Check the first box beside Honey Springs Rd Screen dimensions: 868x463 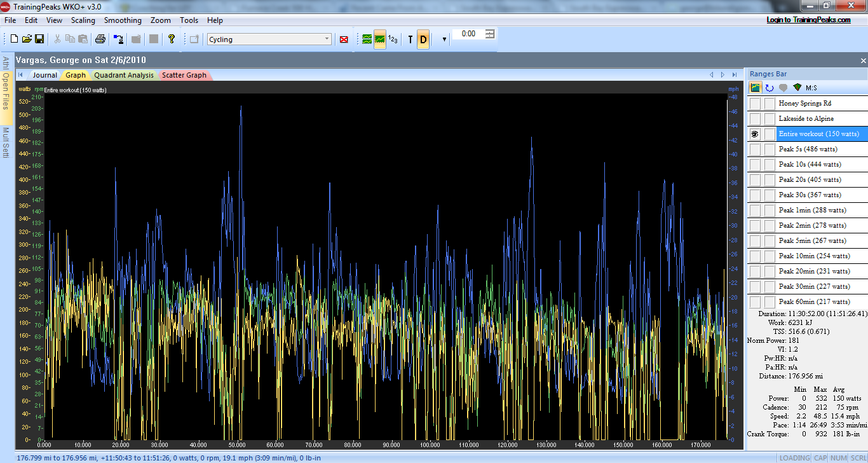[755, 103]
